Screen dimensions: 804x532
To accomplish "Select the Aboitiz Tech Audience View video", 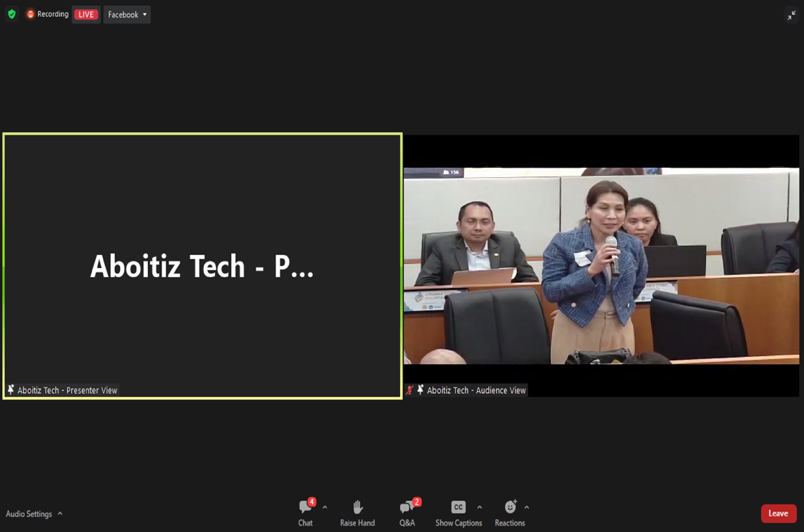I will coord(601,266).
